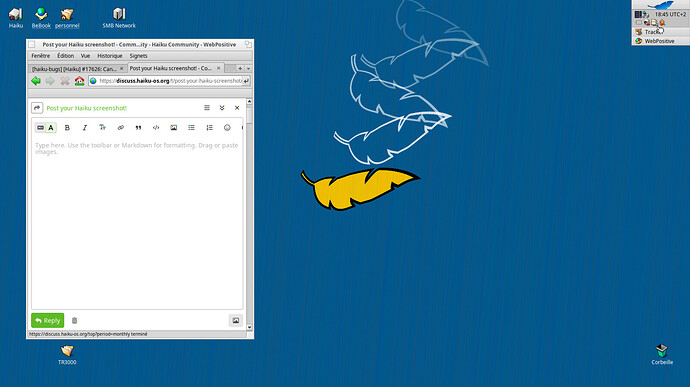Click the vertical scrollbar thumb
The width and height of the screenshot is (690, 387).
pos(250,115)
